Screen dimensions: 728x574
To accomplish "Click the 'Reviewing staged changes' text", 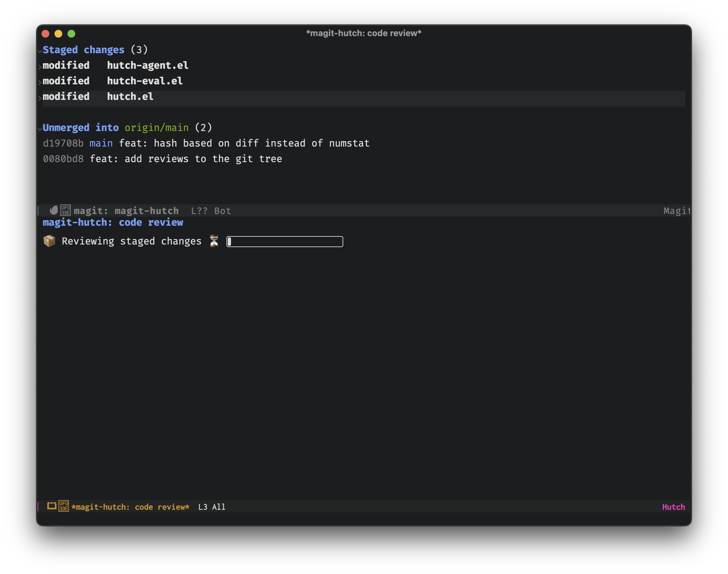I will coord(132,241).
